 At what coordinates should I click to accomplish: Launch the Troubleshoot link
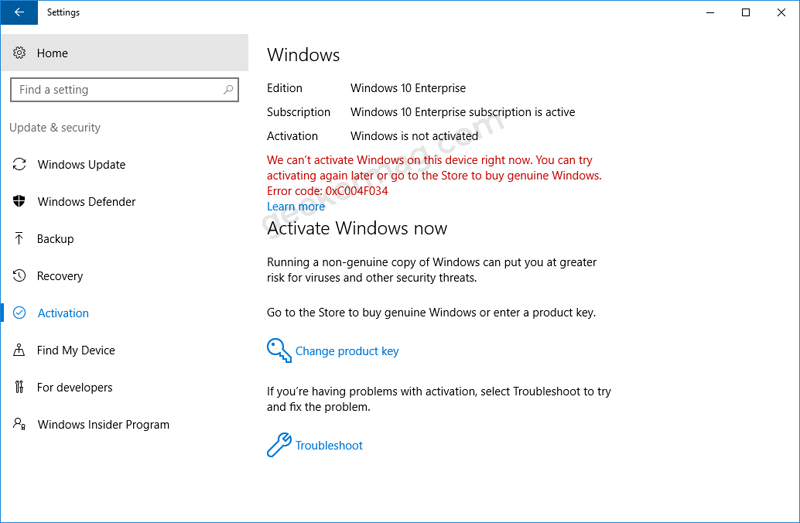(x=329, y=445)
